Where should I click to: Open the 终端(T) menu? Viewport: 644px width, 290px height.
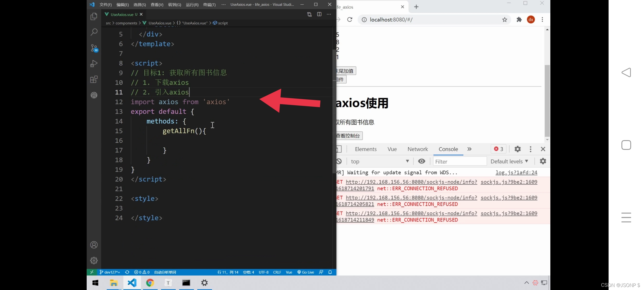(x=209, y=5)
